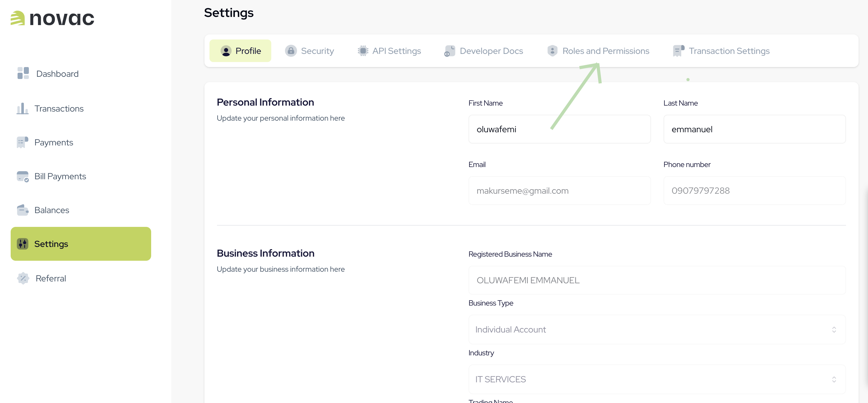Switch to the Profile tab

(240, 50)
